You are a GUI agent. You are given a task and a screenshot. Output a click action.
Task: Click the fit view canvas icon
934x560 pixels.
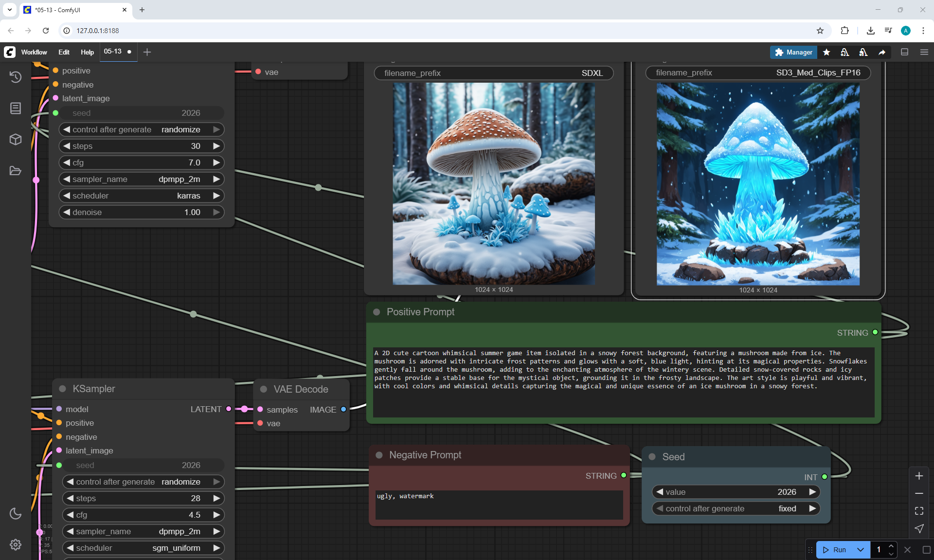click(919, 511)
